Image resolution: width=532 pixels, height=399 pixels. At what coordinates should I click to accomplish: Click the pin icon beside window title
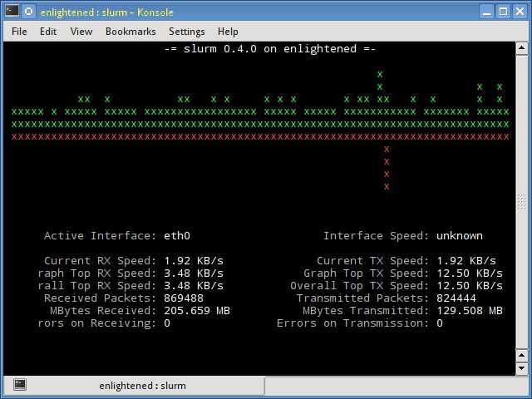[x=29, y=12]
